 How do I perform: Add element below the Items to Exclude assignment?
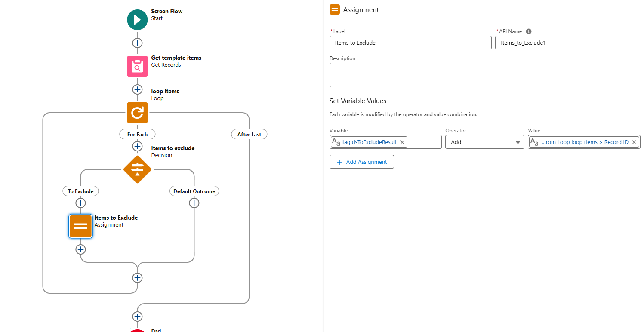tap(80, 249)
